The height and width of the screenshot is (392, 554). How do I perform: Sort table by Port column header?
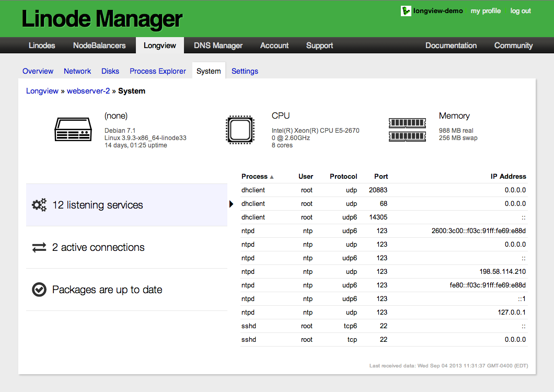[x=381, y=177]
